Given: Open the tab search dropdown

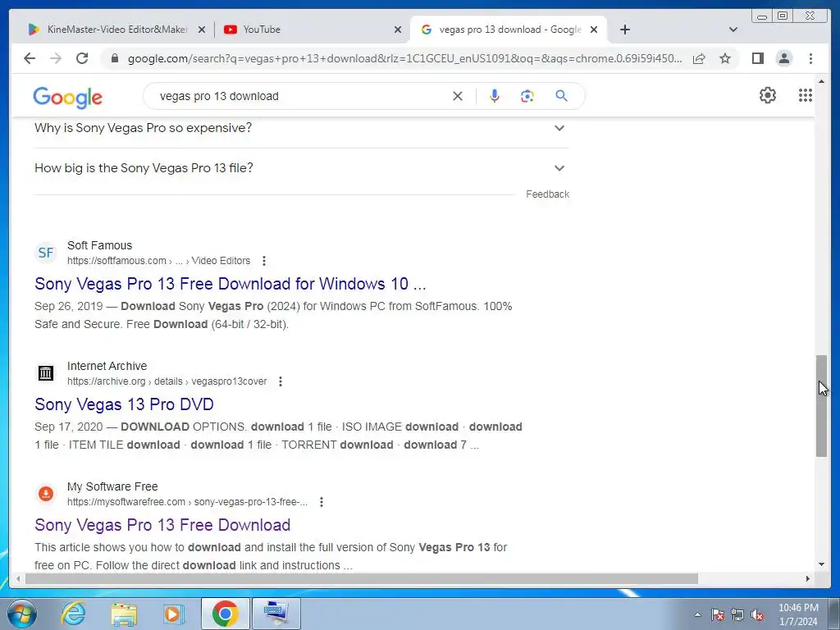Looking at the screenshot, I should click(x=733, y=30).
